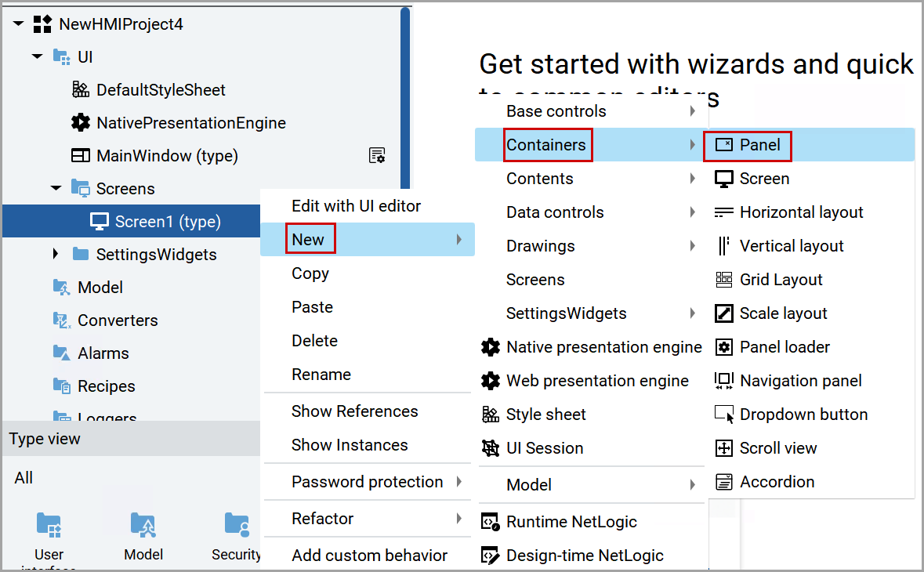Click the Grid Layout icon

click(724, 280)
